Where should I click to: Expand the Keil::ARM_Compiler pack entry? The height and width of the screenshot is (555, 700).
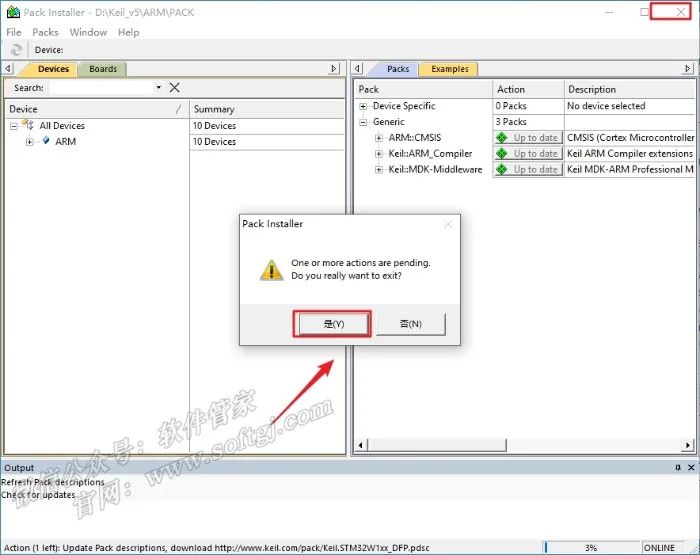(379, 154)
